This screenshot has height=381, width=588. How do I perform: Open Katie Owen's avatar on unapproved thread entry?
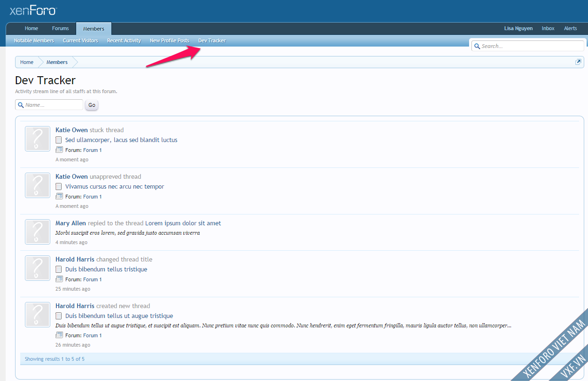click(38, 185)
